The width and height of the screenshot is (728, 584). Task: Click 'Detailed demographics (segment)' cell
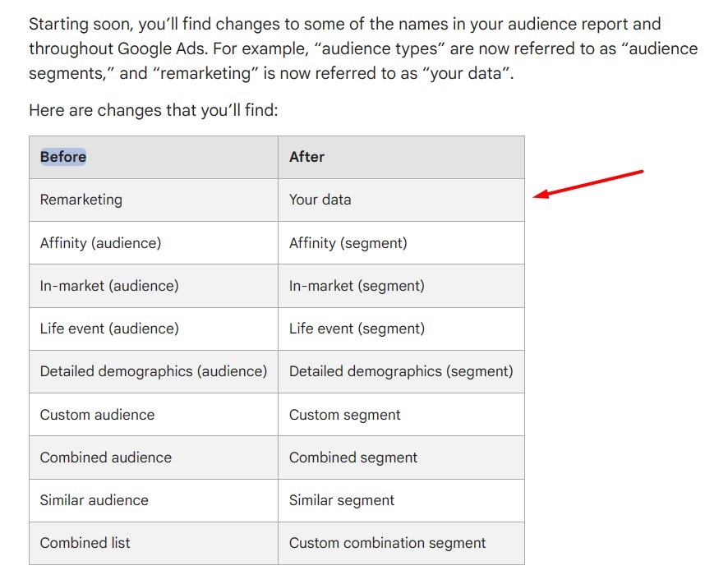(401, 372)
